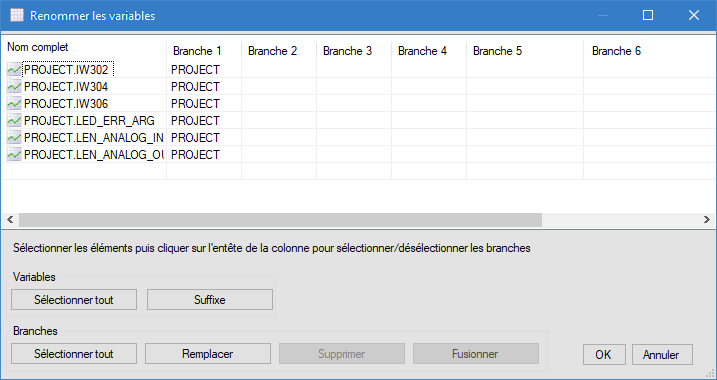717x380 pixels.
Task: Click the chart icon beside PROJECT.LED_ERR_ARG
Action: 14,121
